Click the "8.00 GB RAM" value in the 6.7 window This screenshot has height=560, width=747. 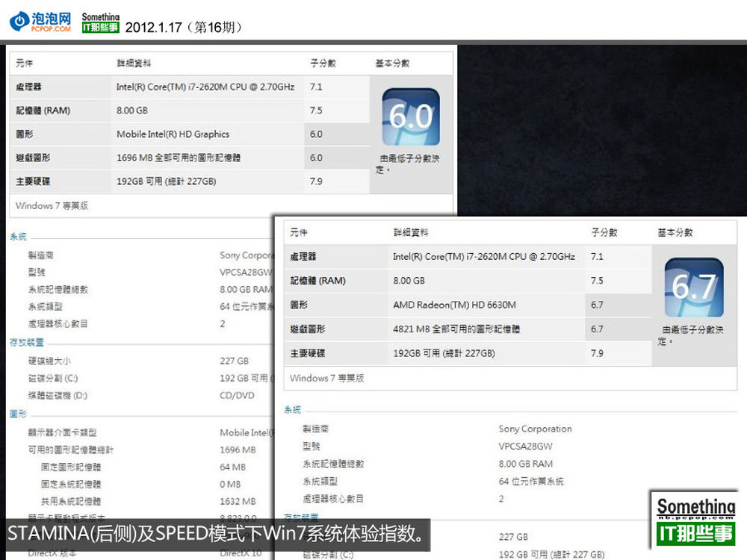tap(525, 464)
